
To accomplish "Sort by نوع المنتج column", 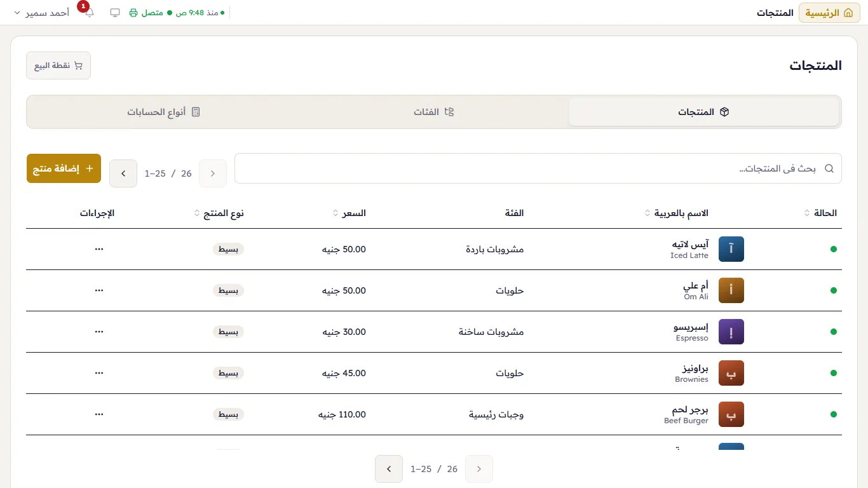I will [x=219, y=213].
